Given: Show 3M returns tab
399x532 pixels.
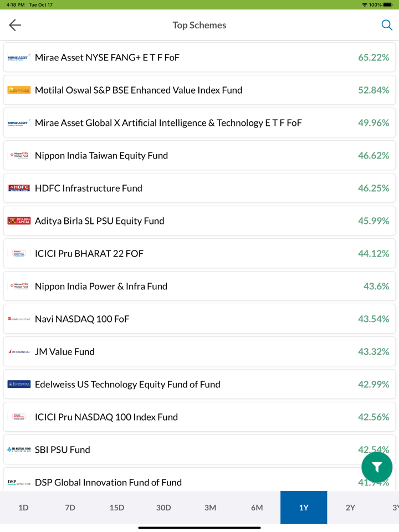Looking at the screenshot, I should [x=210, y=508].
